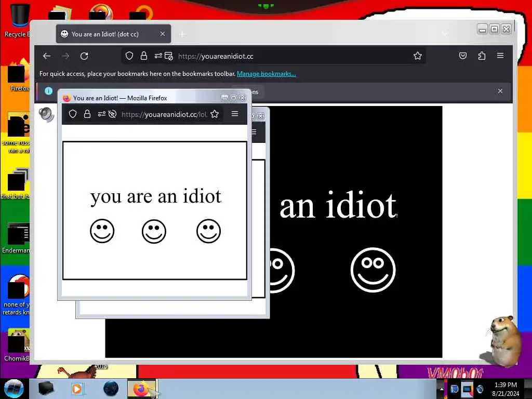Maximize the front popup Firefox window
This screenshot has height=399, width=532.
(233, 98)
